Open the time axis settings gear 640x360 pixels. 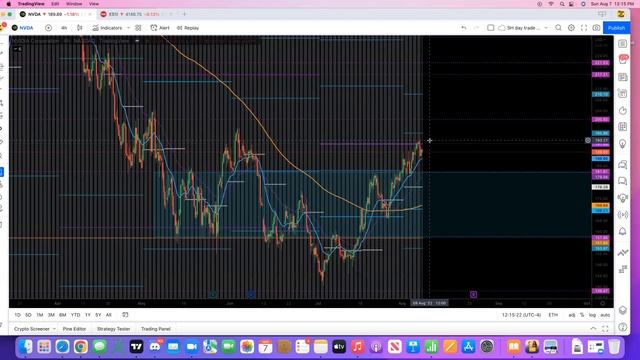pos(602,303)
